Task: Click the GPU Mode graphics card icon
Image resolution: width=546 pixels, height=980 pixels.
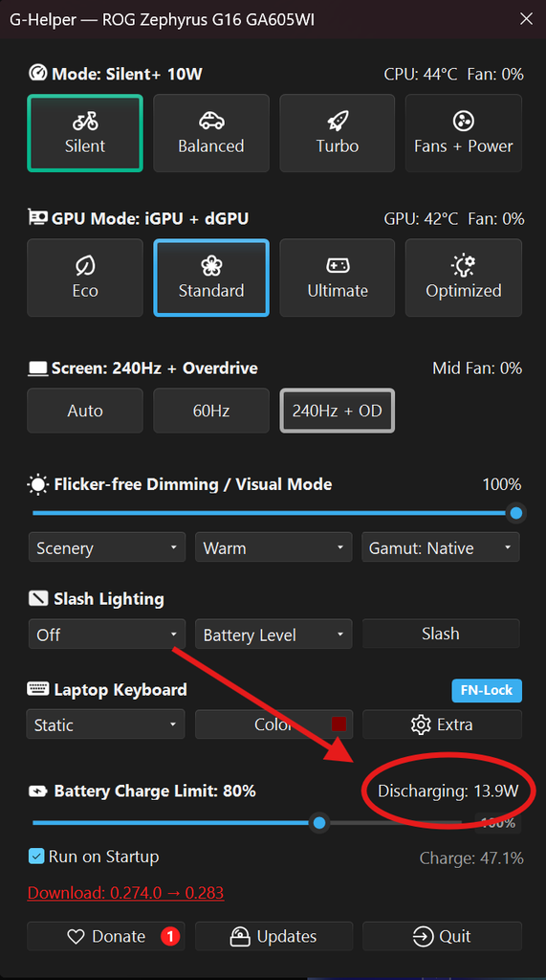Action: click(37, 217)
